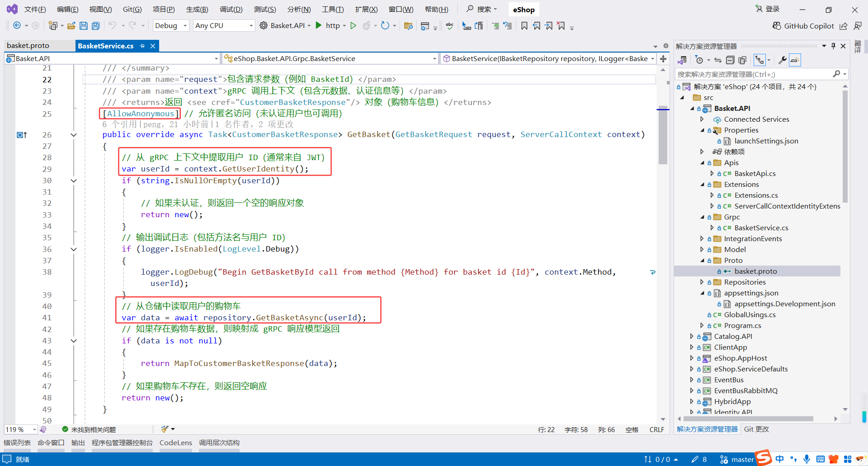Unpin the Solution Explorer panel
This screenshot has height=466, width=868.
pos(833,46)
